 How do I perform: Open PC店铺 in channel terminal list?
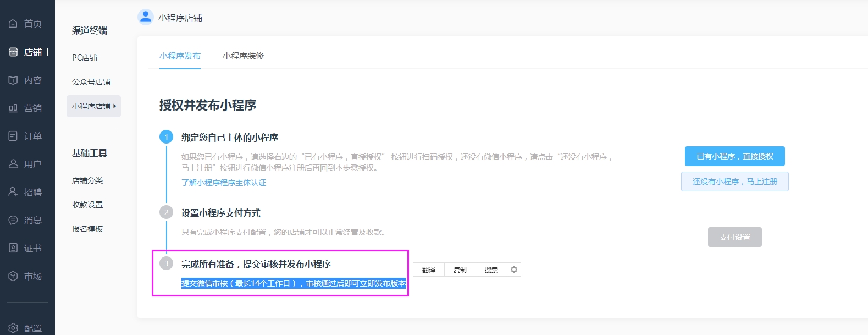[x=85, y=58]
